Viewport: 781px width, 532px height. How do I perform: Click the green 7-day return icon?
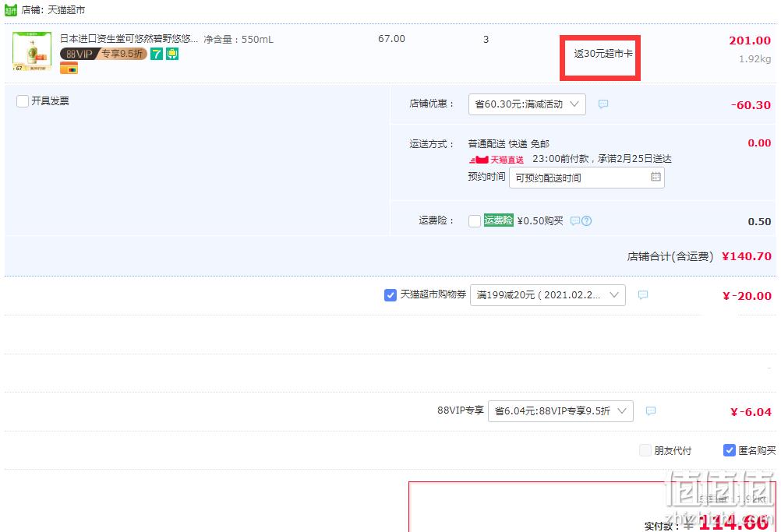157,54
